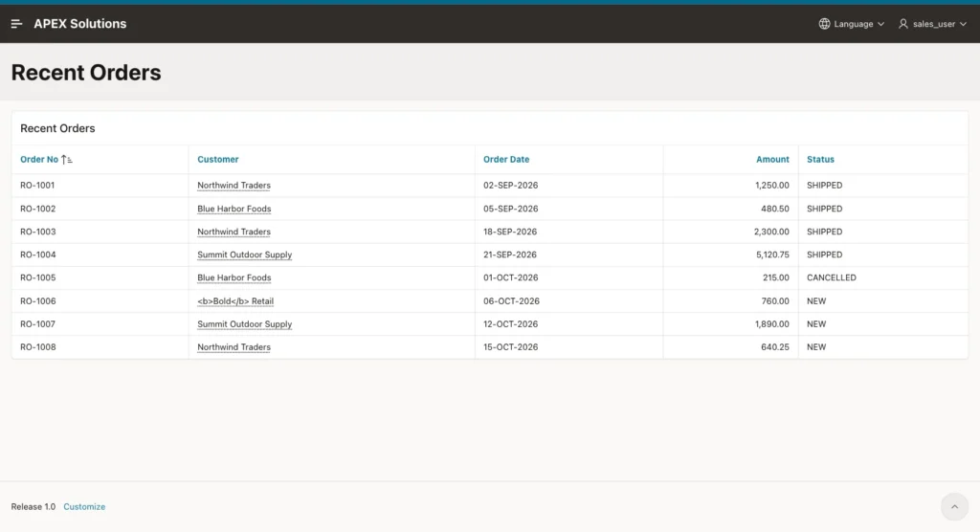This screenshot has width=980, height=532.
Task: Click the user profile icon beside sales_user
Action: click(x=903, y=24)
